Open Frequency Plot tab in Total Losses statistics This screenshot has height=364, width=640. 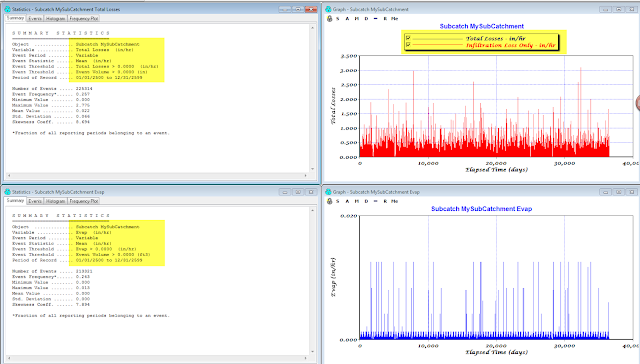click(83, 19)
